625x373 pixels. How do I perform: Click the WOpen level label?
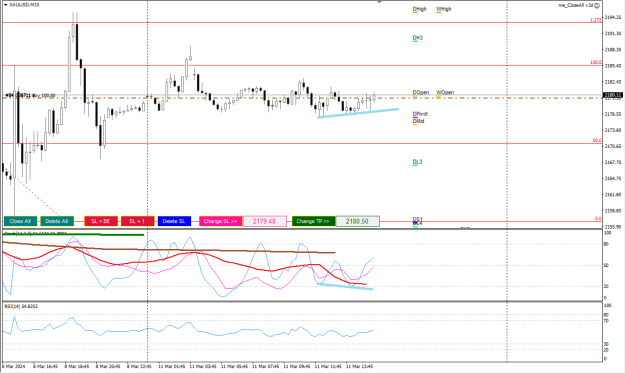[x=445, y=92]
